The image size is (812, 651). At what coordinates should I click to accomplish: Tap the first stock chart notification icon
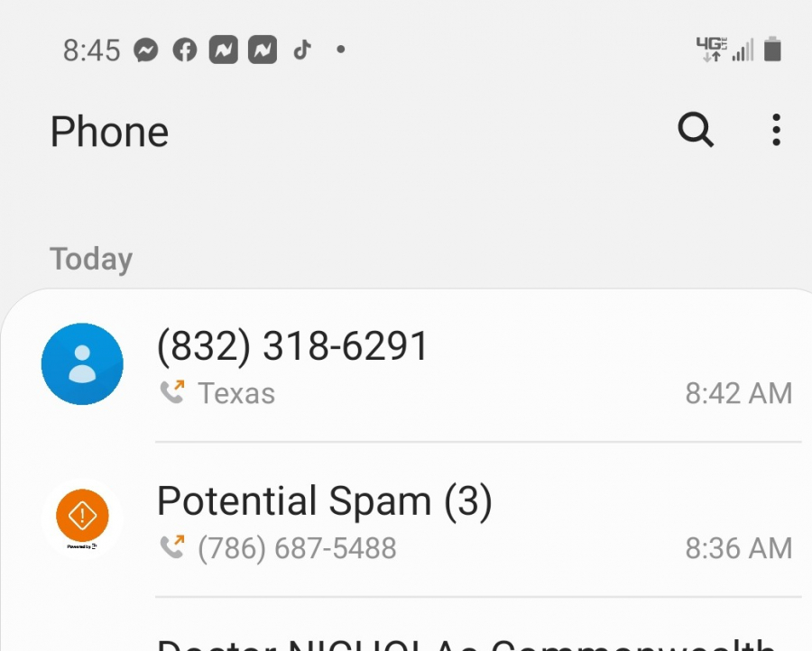coord(223,50)
